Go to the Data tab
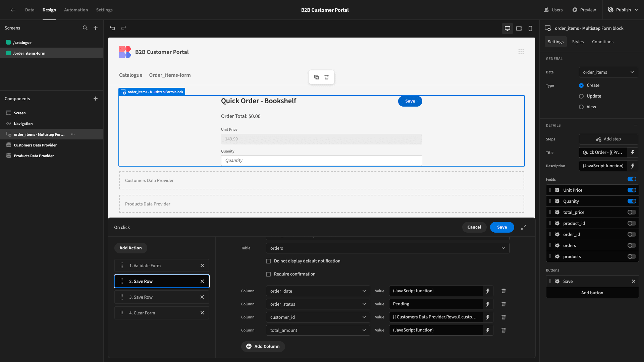644x362 pixels. coord(30,10)
